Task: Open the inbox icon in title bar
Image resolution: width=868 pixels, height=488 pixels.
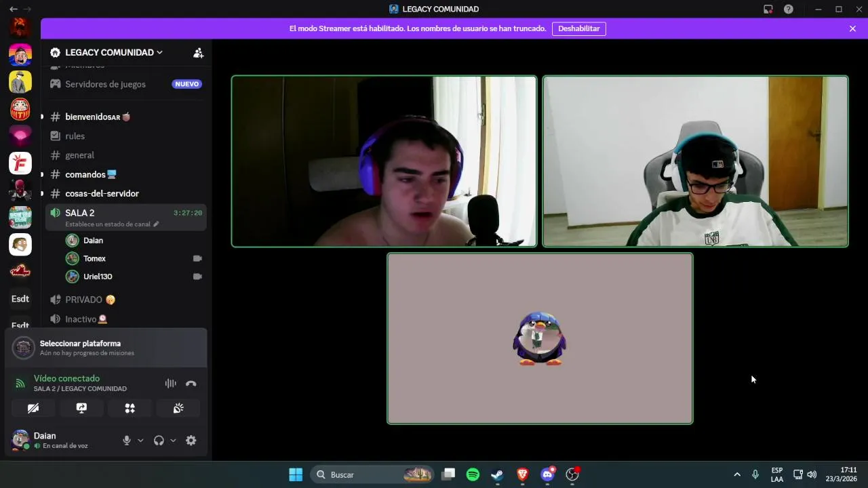Action: (768, 9)
